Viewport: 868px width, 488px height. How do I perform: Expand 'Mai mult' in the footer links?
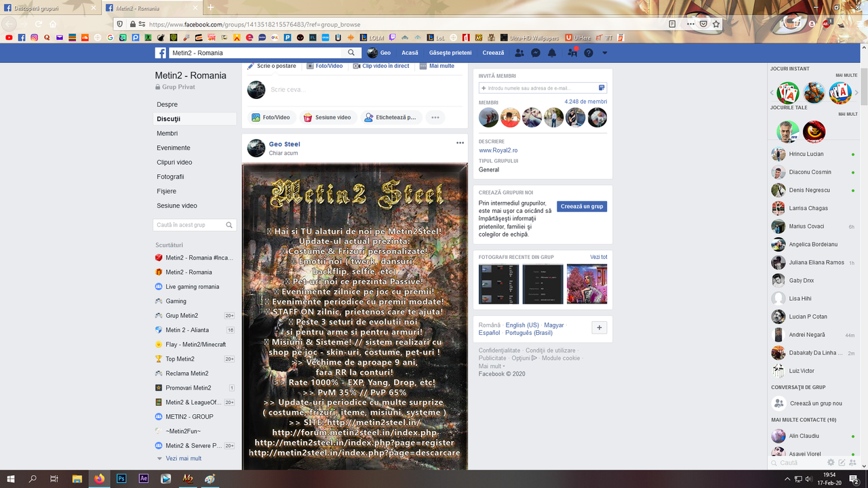tap(491, 366)
